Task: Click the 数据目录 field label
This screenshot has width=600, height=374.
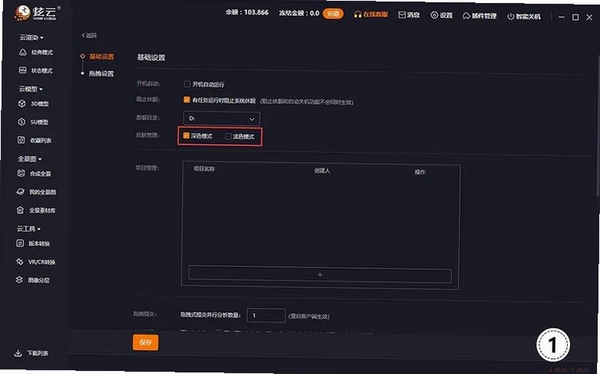Action: [x=148, y=118]
